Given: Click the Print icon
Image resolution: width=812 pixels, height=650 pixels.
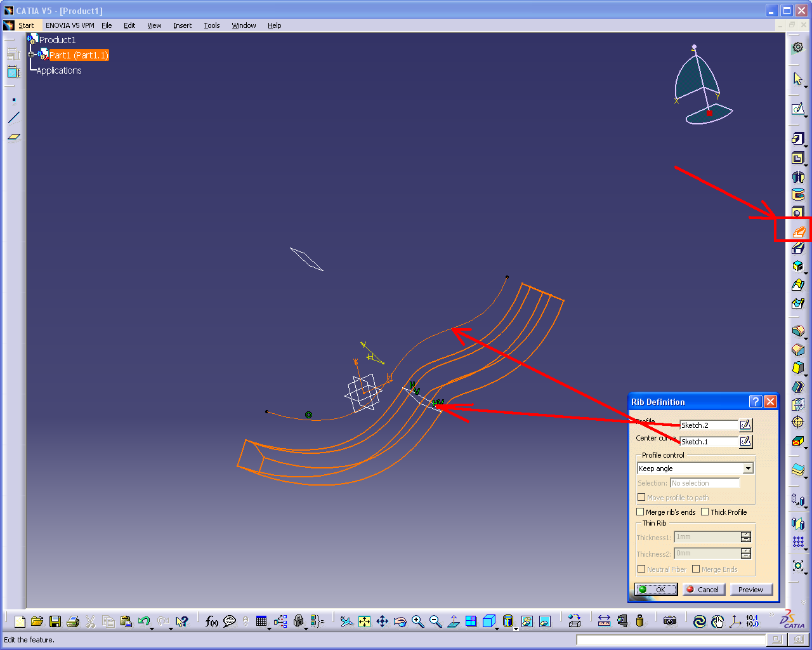Looking at the screenshot, I should click(x=73, y=621).
